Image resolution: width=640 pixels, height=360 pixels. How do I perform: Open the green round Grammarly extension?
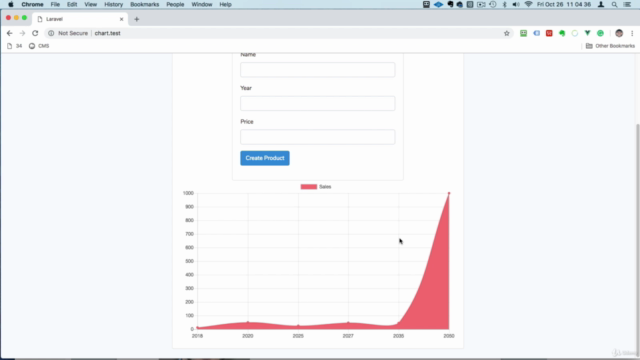tap(600, 33)
